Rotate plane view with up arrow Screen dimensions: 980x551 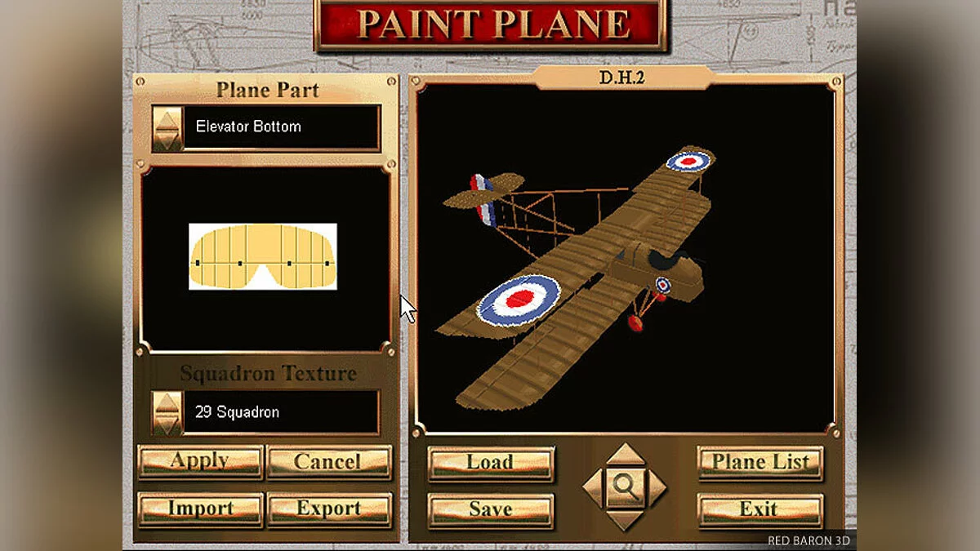pos(626,454)
